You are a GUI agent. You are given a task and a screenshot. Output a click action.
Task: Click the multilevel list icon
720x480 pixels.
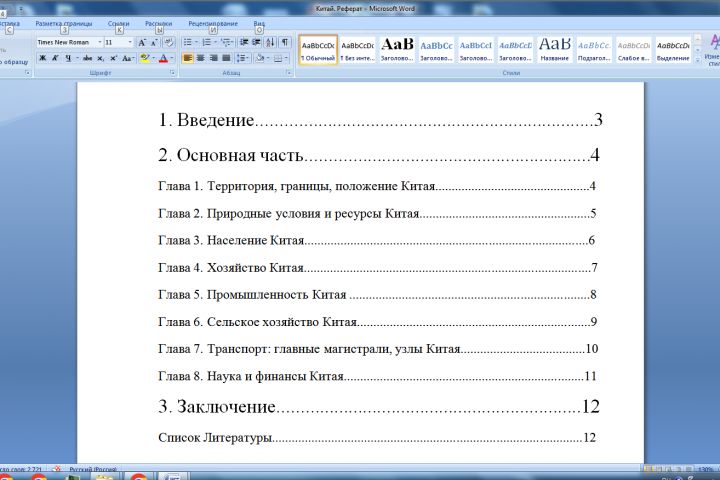point(226,43)
